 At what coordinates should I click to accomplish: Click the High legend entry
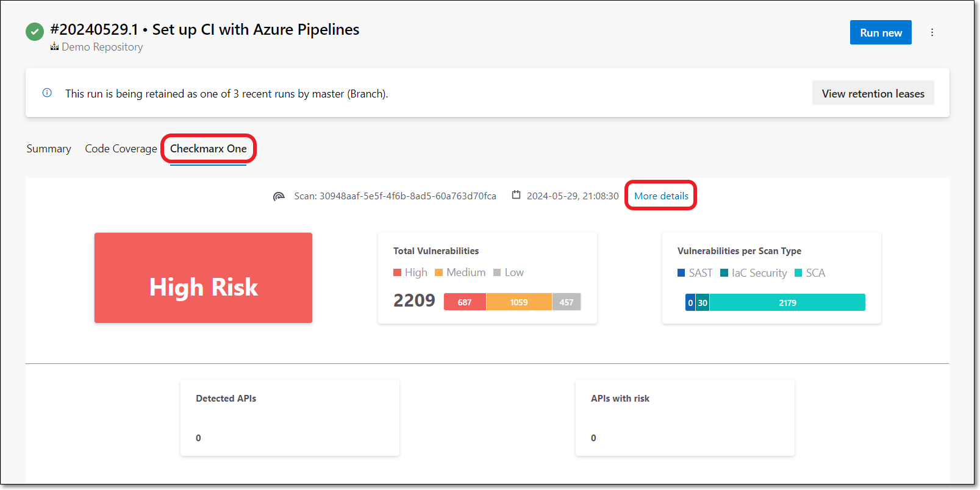click(410, 272)
